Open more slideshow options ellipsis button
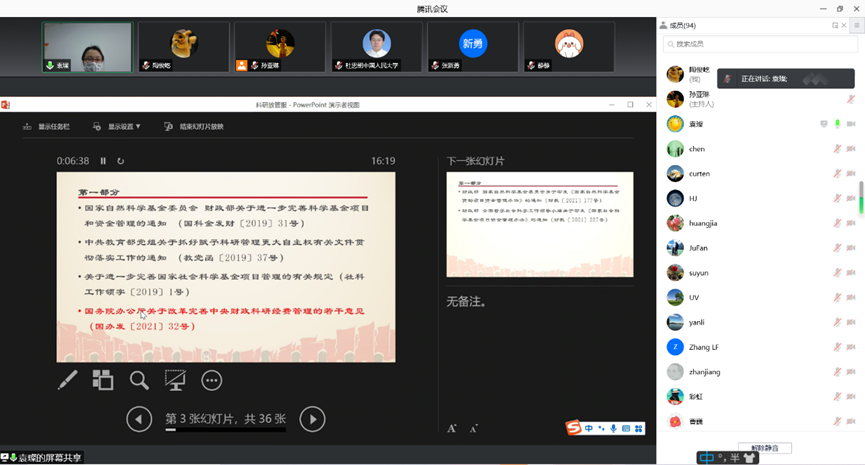 tap(211, 380)
